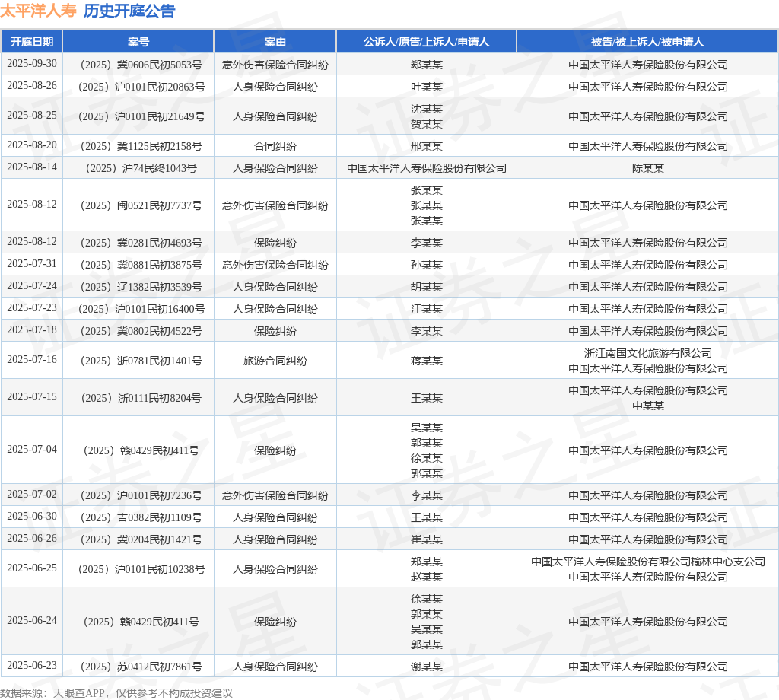
Task: Click plaintiff 沈某某
Action: [426, 109]
